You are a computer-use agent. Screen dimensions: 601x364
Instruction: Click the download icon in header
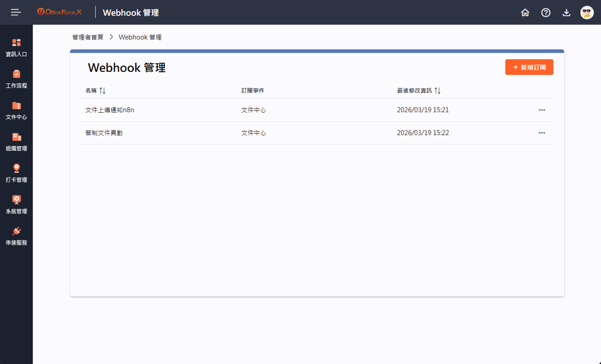coord(567,13)
